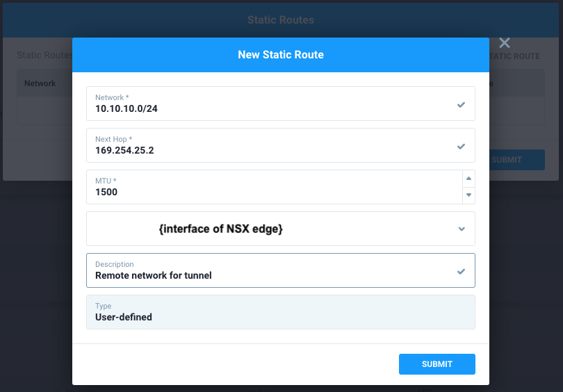Viewport: 563px width, 392px height.
Task: Close the New Static Route dialog
Action: [x=505, y=43]
